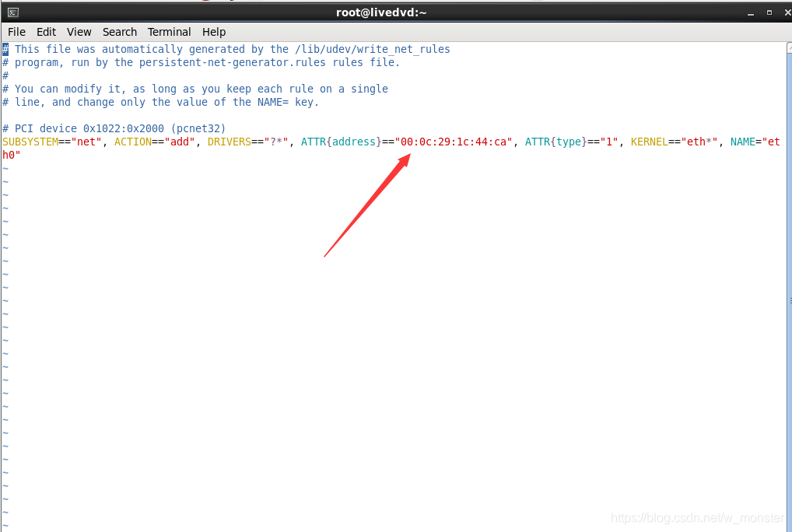Minimize the root@livedvd terminal window
The width and height of the screenshot is (792, 532).
(751, 13)
